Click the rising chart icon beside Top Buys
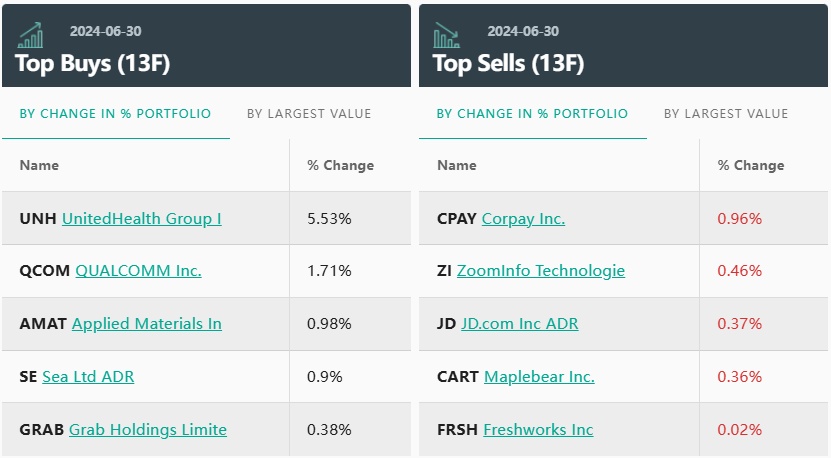Viewport: 831px width, 458px height. pos(30,36)
